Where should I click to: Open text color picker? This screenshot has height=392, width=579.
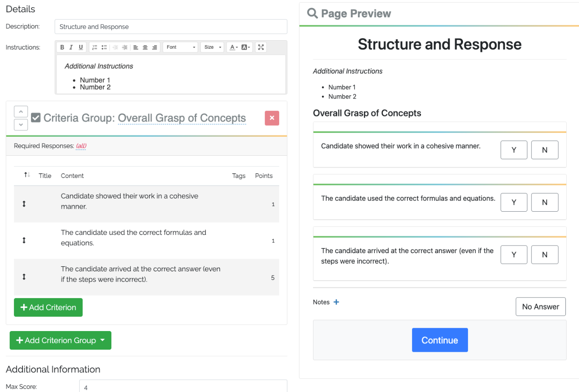click(x=233, y=47)
